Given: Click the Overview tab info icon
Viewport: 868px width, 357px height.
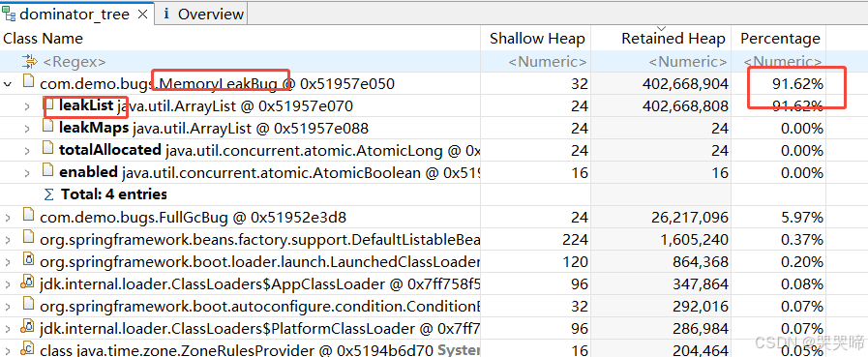Looking at the screenshot, I should click(x=166, y=15).
